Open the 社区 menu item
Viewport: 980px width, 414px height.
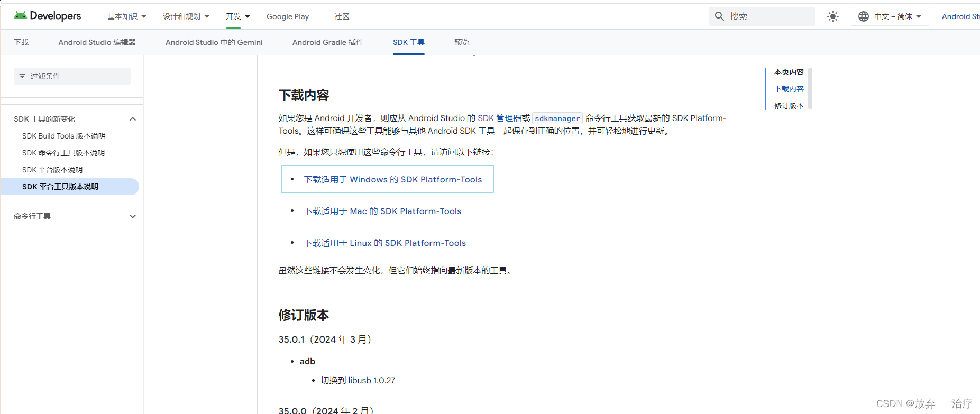tap(342, 16)
